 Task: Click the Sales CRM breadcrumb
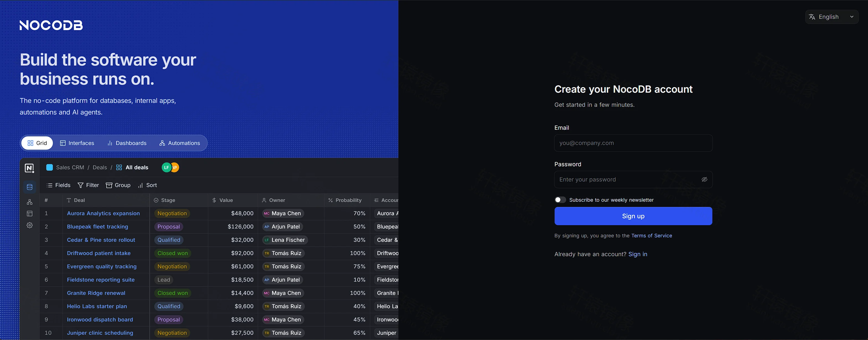(x=70, y=167)
